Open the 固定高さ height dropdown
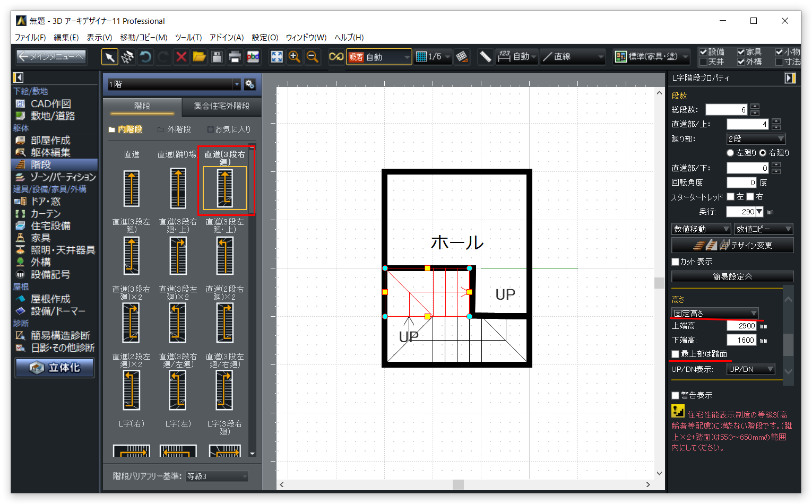The height and width of the screenshot is (504, 812). (714, 313)
